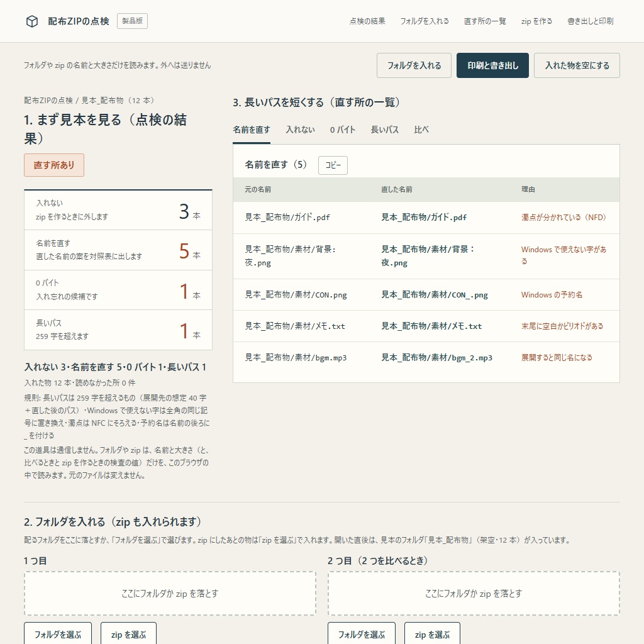Click 入れた物を空にする button

point(577,65)
